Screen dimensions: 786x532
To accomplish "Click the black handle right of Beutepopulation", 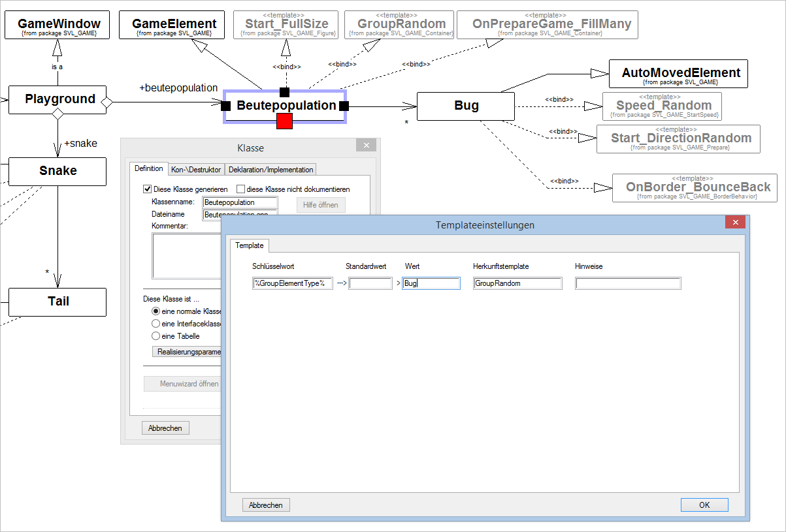I will pyautogui.click(x=344, y=106).
